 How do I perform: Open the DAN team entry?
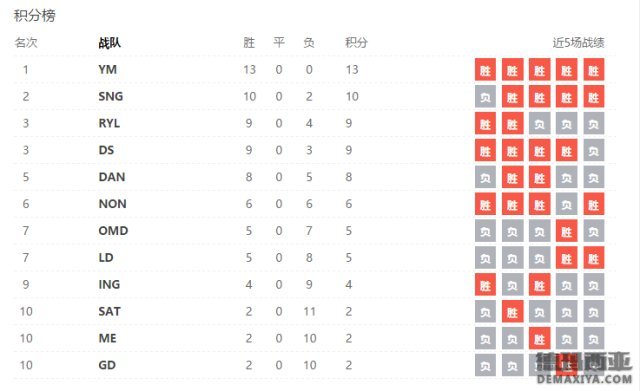click(112, 177)
